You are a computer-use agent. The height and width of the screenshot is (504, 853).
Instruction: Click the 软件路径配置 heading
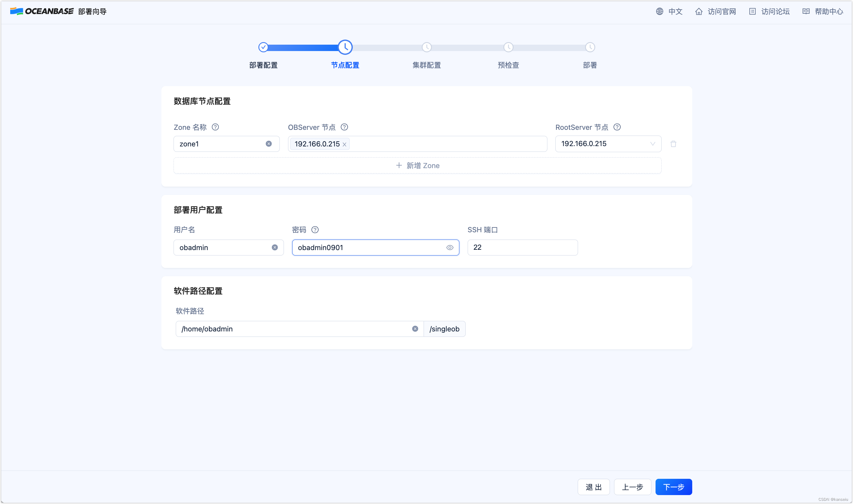[198, 291]
